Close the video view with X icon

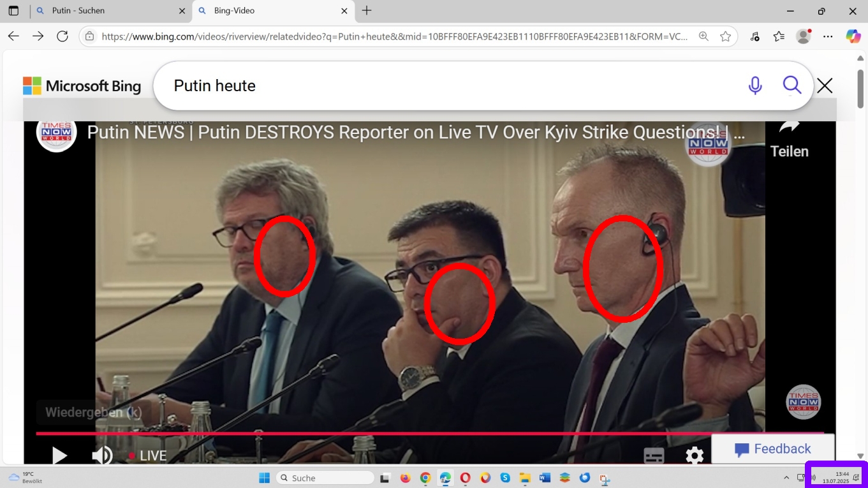point(825,85)
